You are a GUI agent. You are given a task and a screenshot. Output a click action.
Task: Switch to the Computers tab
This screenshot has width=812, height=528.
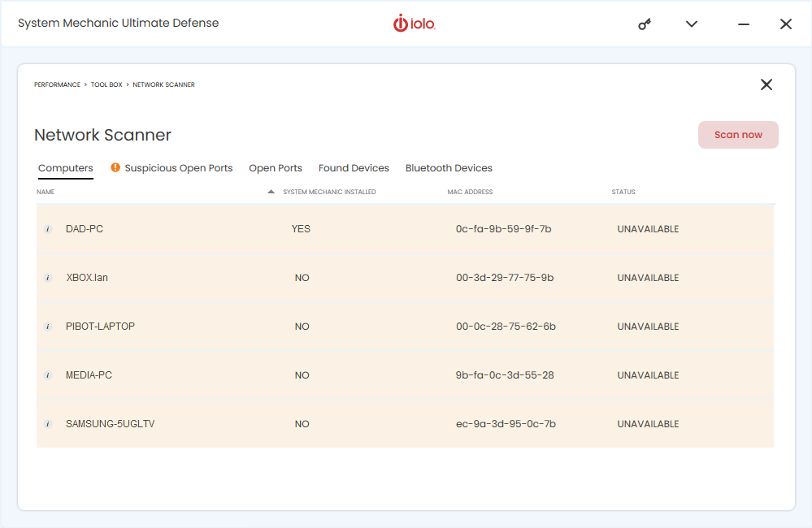tap(66, 168)
